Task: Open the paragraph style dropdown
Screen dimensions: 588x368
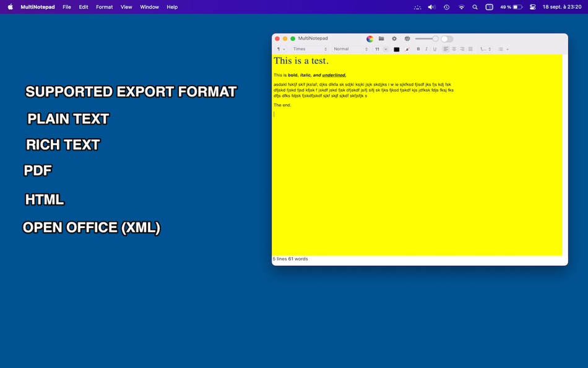Action: (281, 49)
